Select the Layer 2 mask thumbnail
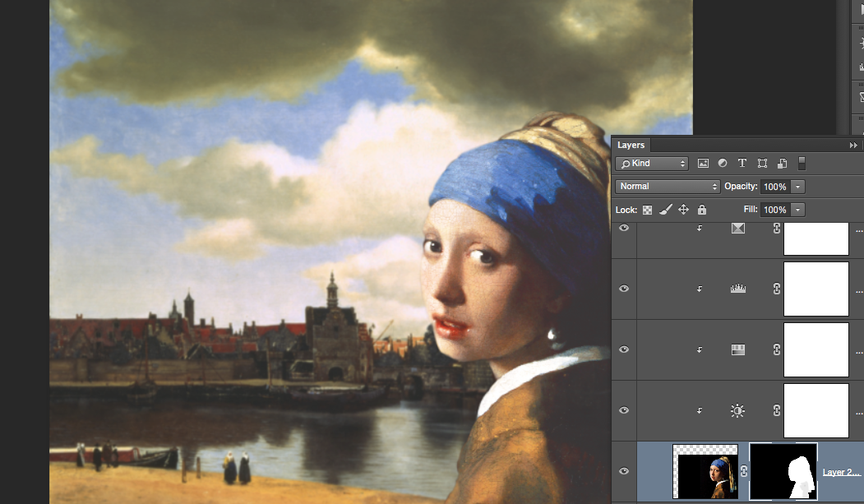864x504 pixels. click(783, 471)
